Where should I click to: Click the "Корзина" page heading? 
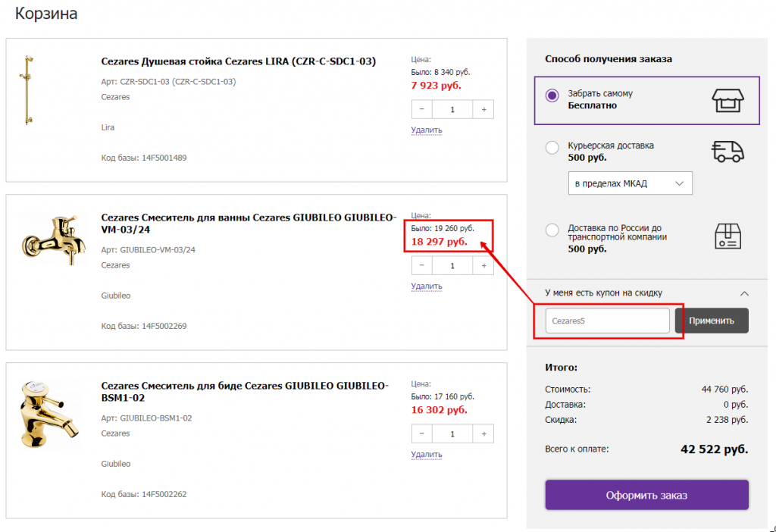(46, 14)
